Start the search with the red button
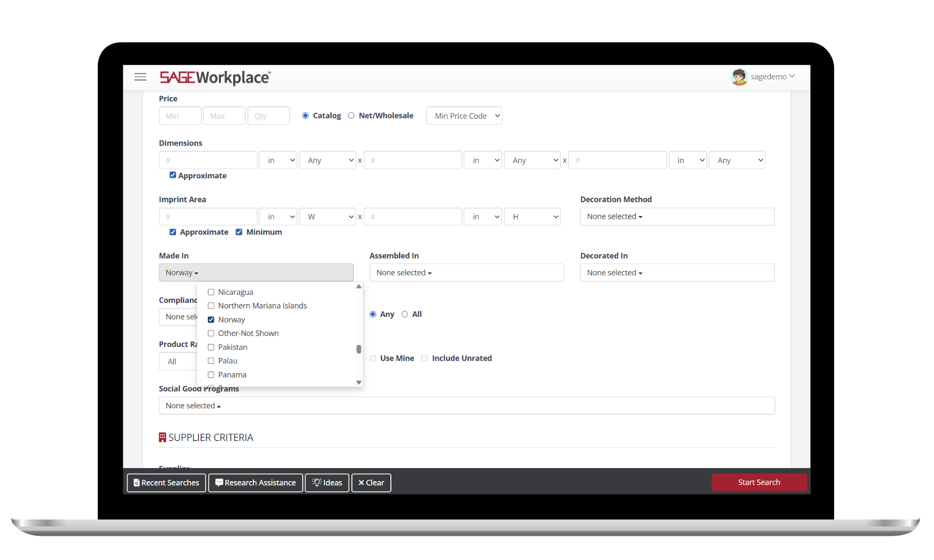Viewport: 934px width, 560px height. coord(759,483)
